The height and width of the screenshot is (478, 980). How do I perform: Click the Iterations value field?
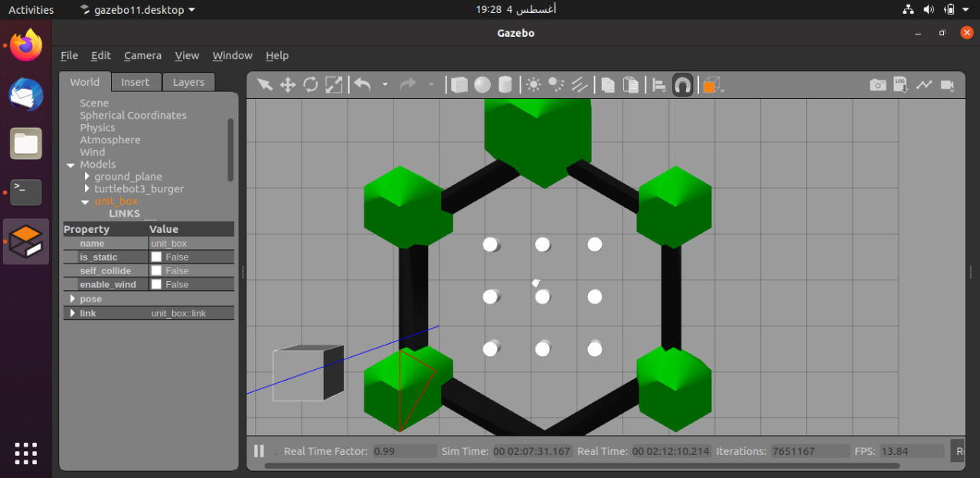[x=810, y=451]
